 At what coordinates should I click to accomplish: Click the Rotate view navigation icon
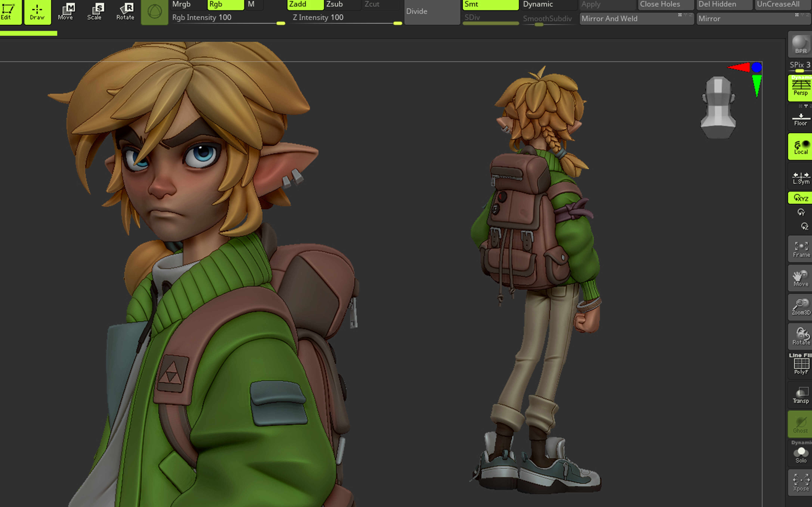pos(800,336)
